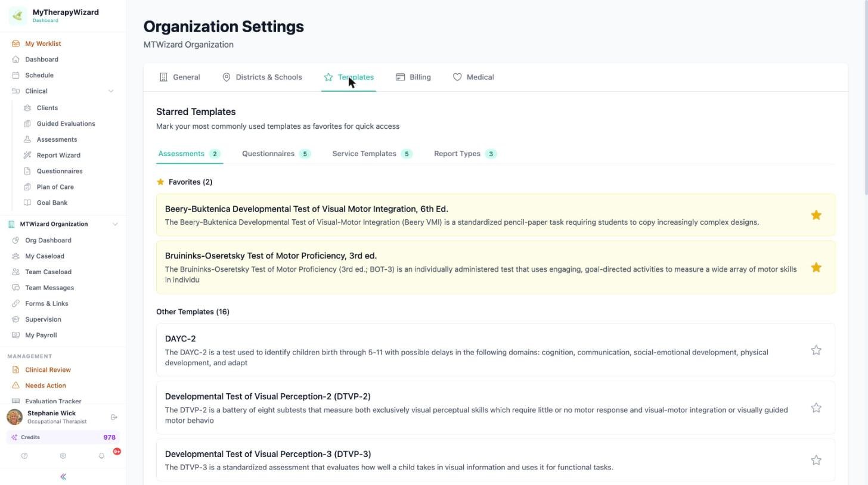The width and height of the screenshot is (868, 485).
Task: Click the Assessments flask icon
Action: (27, 139)
